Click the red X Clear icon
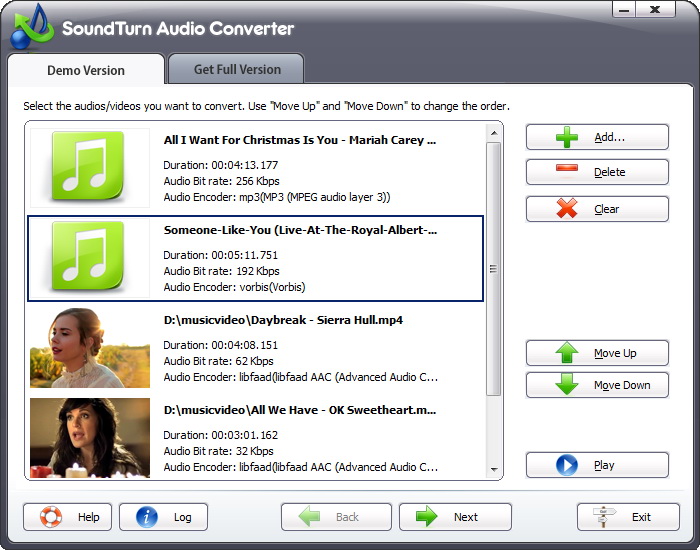Screen dimensions: 700x550 [x=567, y=208]
